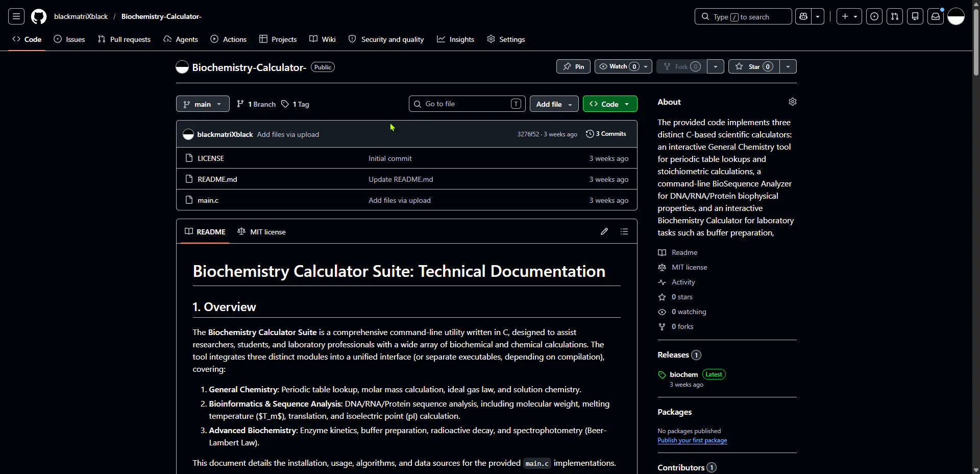Open the green Code clone dropdown
Image resolution: width=980 pixels, height=474 pixels.
[x=610, y=104]
